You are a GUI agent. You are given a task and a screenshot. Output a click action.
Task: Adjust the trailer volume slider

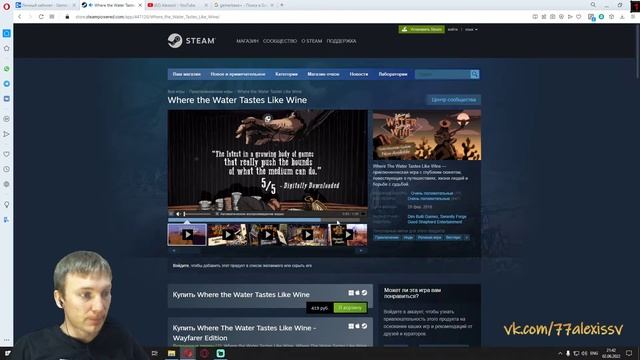(197, 214)
